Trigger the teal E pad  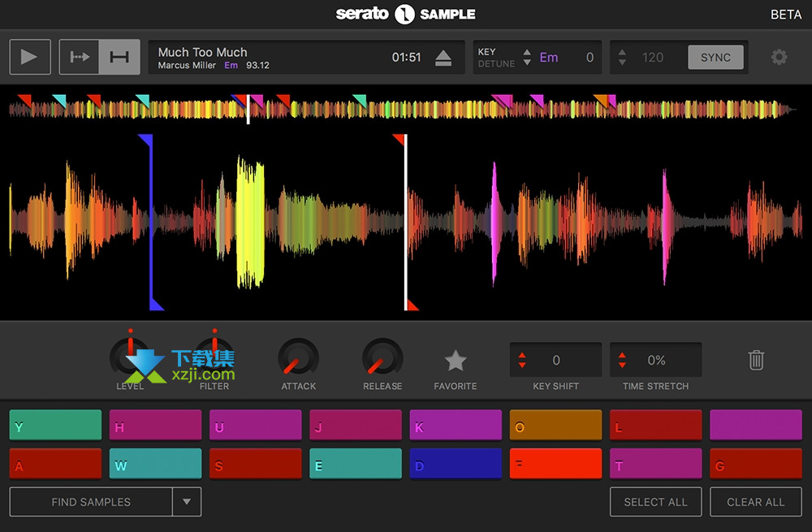[x=356, y=464]
